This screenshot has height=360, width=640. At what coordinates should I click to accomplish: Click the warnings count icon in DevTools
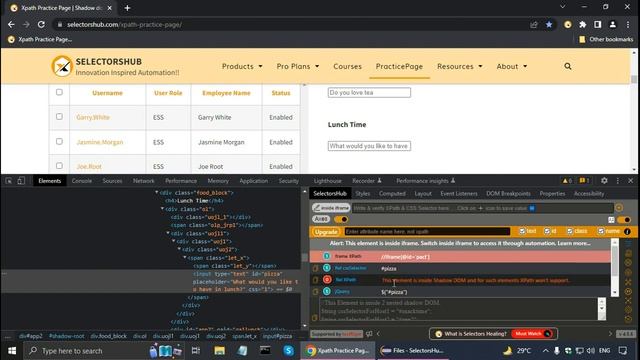point(567,181)
